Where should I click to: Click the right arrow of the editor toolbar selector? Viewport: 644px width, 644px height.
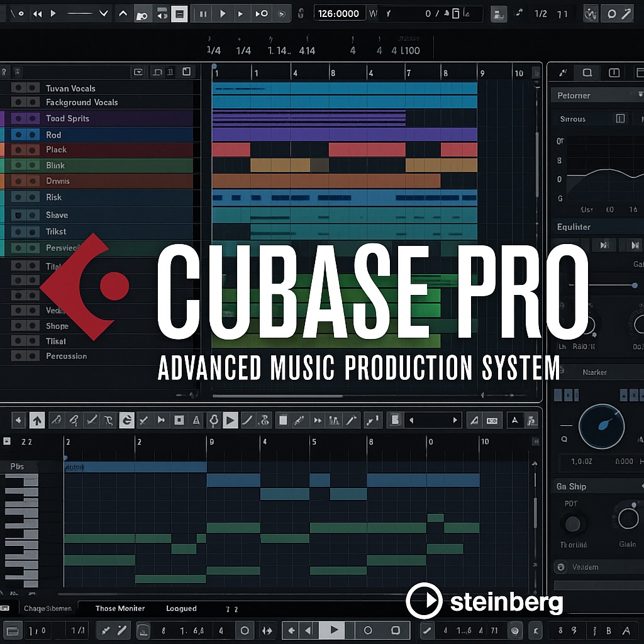coord(455,420)
